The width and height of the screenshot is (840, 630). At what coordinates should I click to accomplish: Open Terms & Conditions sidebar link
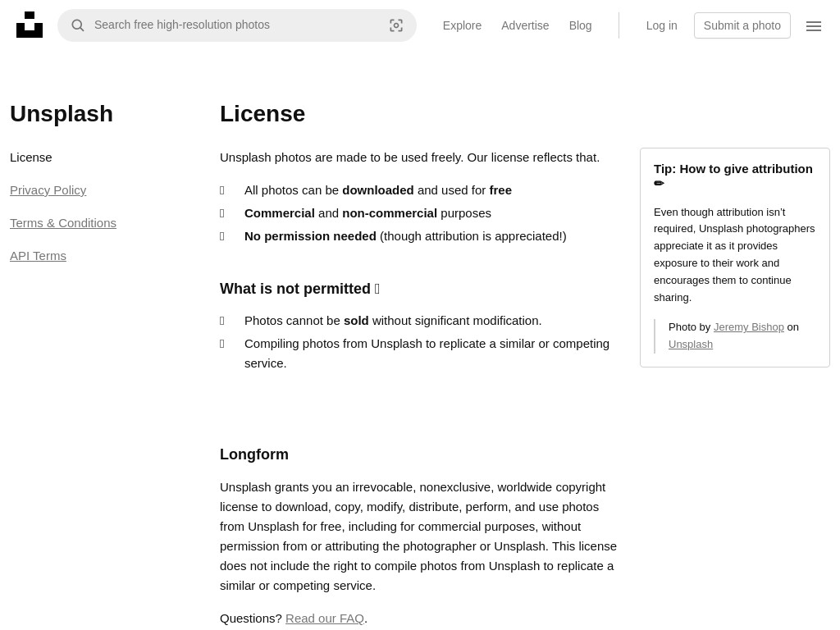tap(62, 223)
